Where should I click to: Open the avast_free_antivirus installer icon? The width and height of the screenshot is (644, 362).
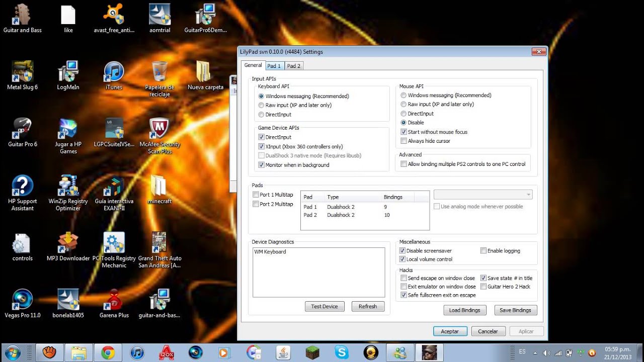114,19
